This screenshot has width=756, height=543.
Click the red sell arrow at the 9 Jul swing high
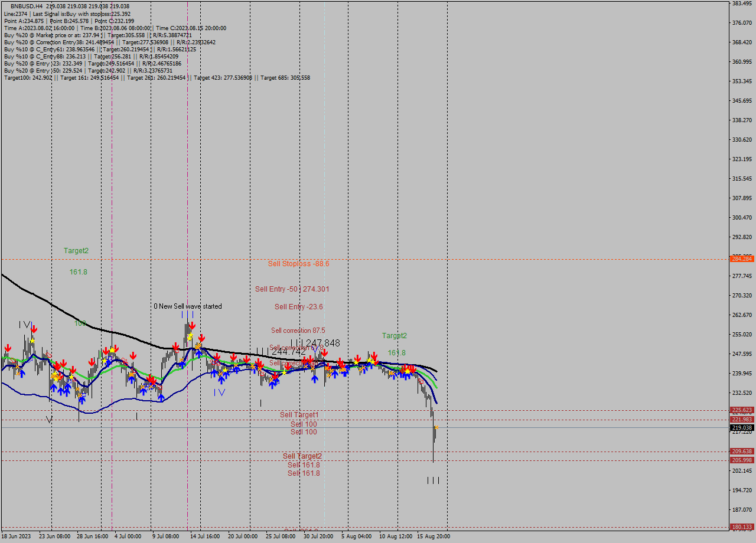(175, 347)
